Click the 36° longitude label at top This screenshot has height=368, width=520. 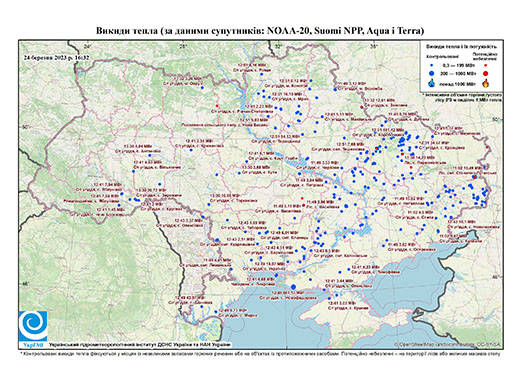[x=374, y=46]
